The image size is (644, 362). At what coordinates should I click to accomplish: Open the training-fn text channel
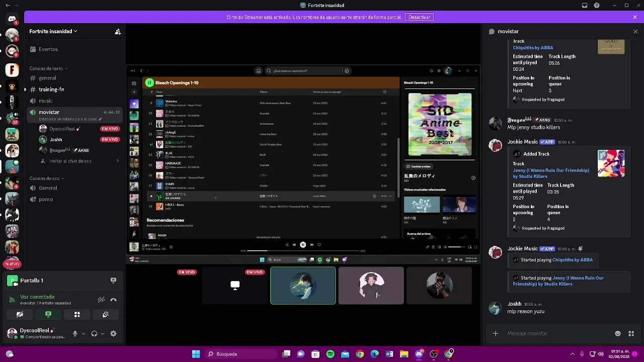[74, 89]
